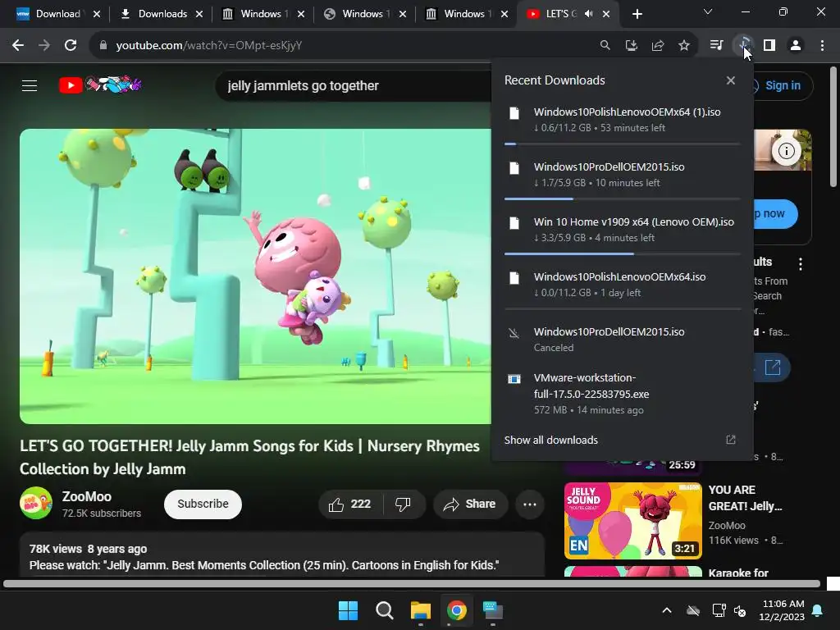Open the zoom magnifier icon in address bar

(605, 46)
